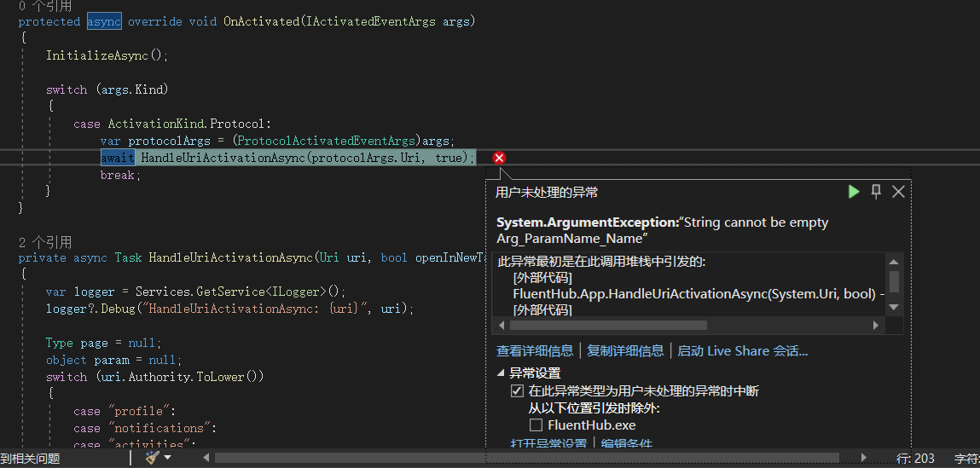Image resolution: width=980 pixels, height=468 pixels.
Task: Close the exception helper popup
Action: (898, 192)
